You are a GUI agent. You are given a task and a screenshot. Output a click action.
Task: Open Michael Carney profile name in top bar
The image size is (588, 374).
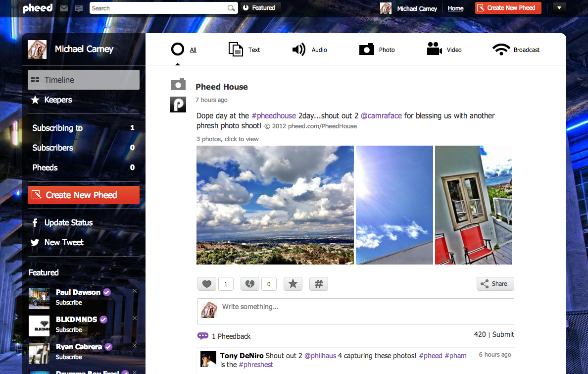pyautogui.click(x=417, y=8)
